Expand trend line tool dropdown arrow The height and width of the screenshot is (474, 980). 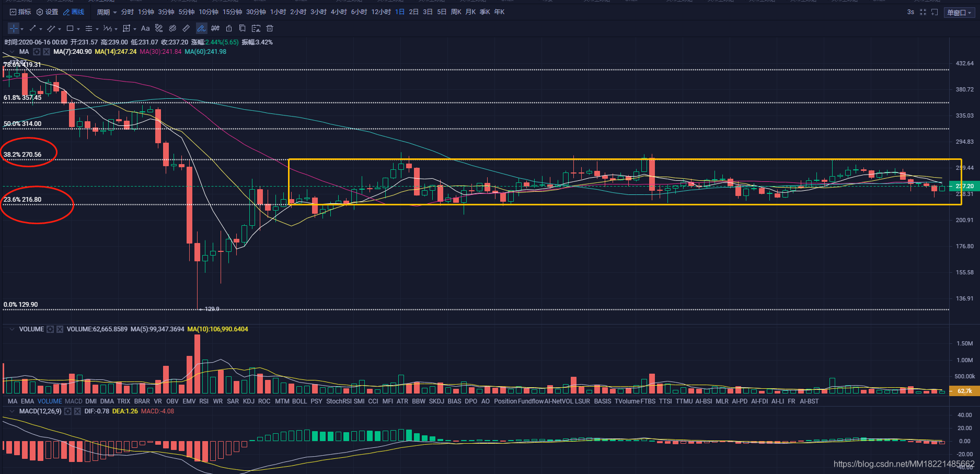click(41, 29)
